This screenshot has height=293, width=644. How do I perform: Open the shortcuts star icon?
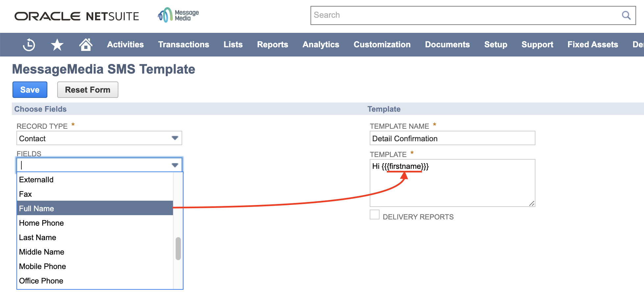pyautogui.click(x=57, y=45)
